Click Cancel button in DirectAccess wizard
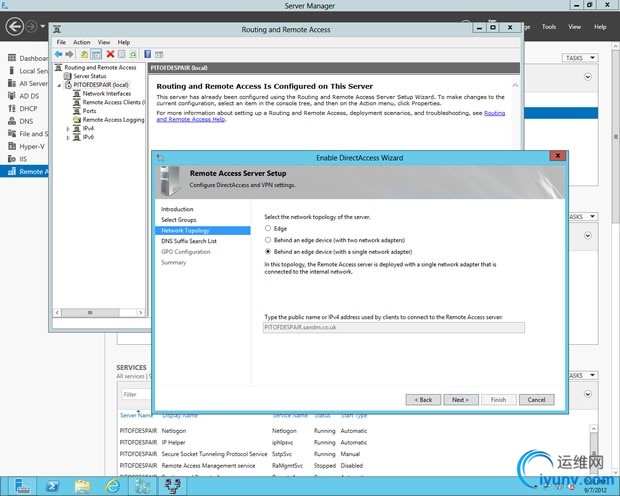This screenshot has width=620, height=496. coord(537,399)
